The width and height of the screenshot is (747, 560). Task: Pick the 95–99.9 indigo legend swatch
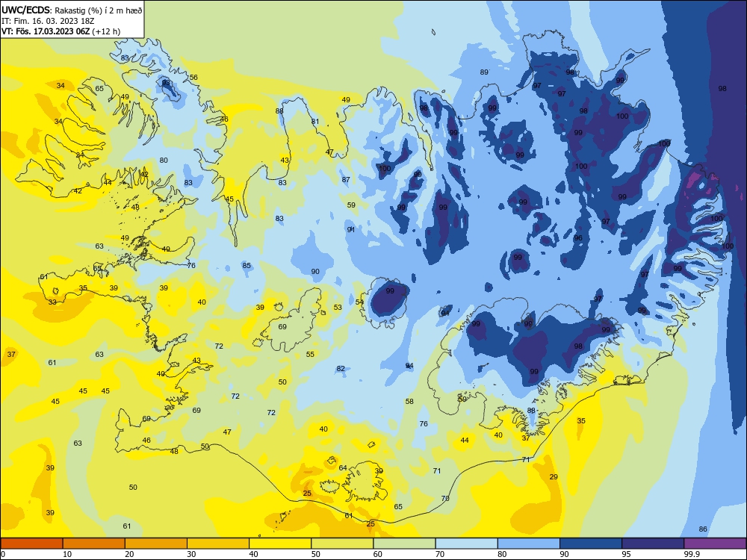653,544
